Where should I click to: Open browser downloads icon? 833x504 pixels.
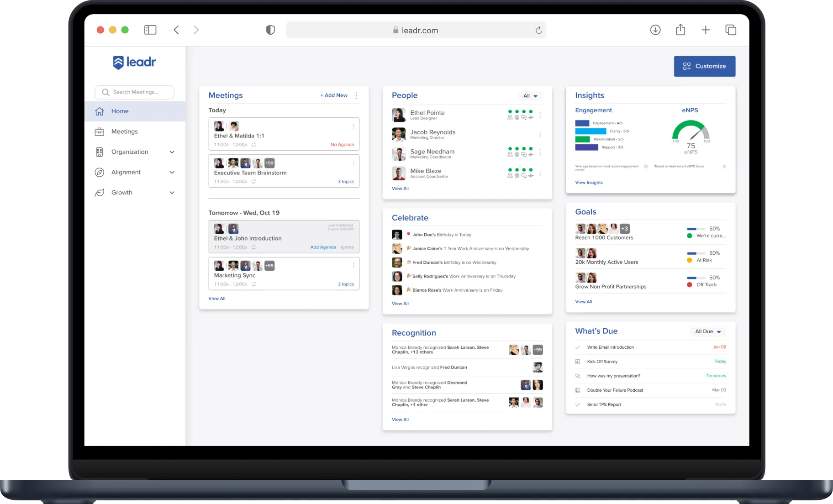tap(655, 30)
